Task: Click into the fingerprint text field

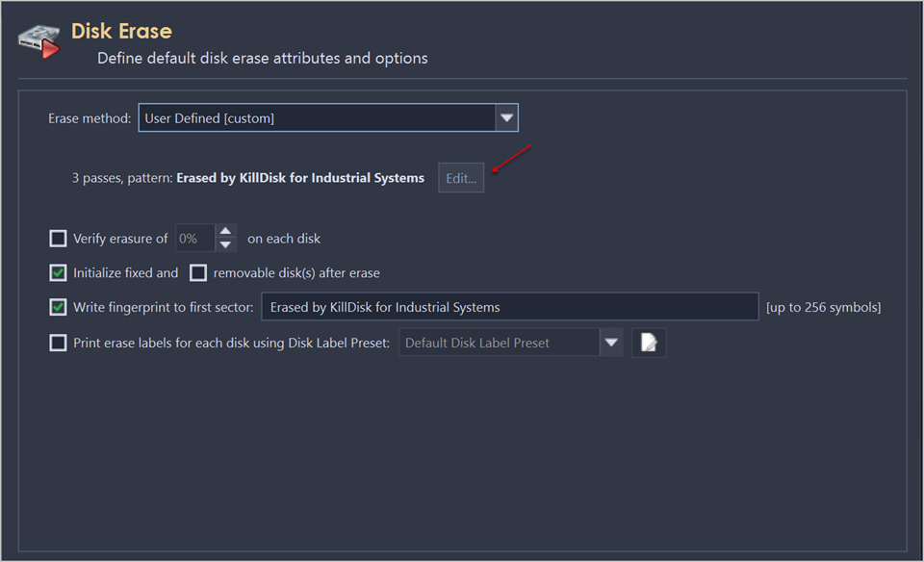Action: 509,308
